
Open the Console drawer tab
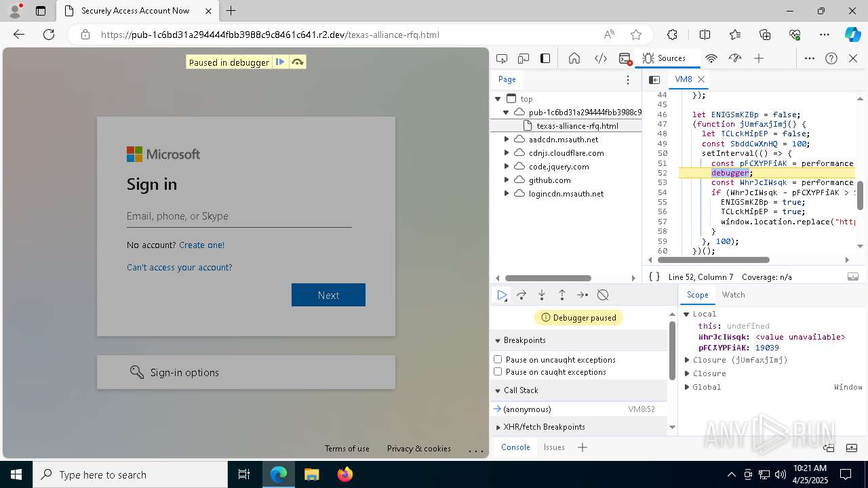coord(515,447)
